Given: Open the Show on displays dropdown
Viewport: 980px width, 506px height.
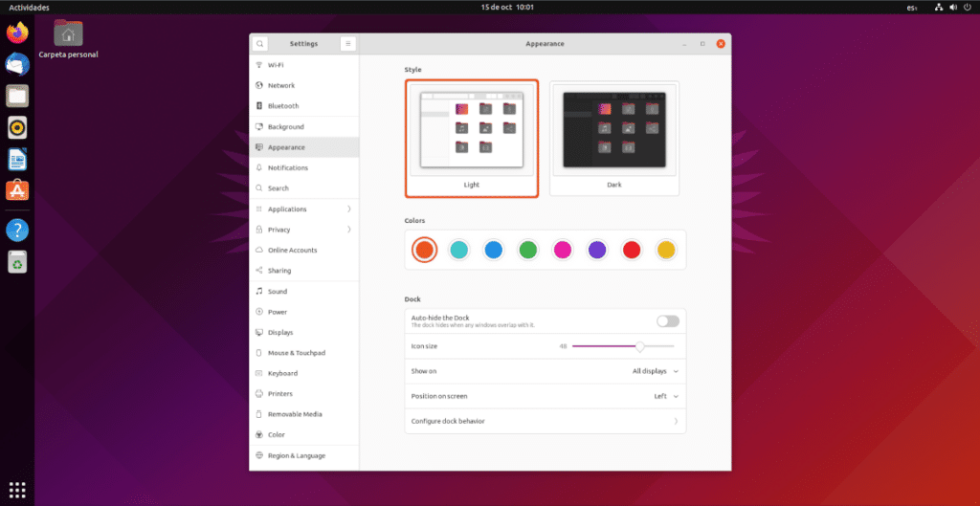Looking at the screenshot, I should (655, 371).
